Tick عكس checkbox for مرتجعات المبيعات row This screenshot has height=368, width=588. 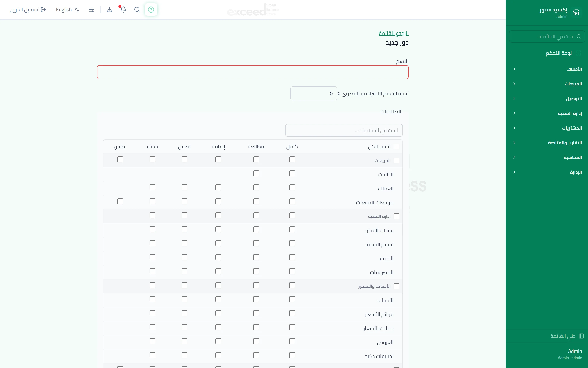[120, 201]
